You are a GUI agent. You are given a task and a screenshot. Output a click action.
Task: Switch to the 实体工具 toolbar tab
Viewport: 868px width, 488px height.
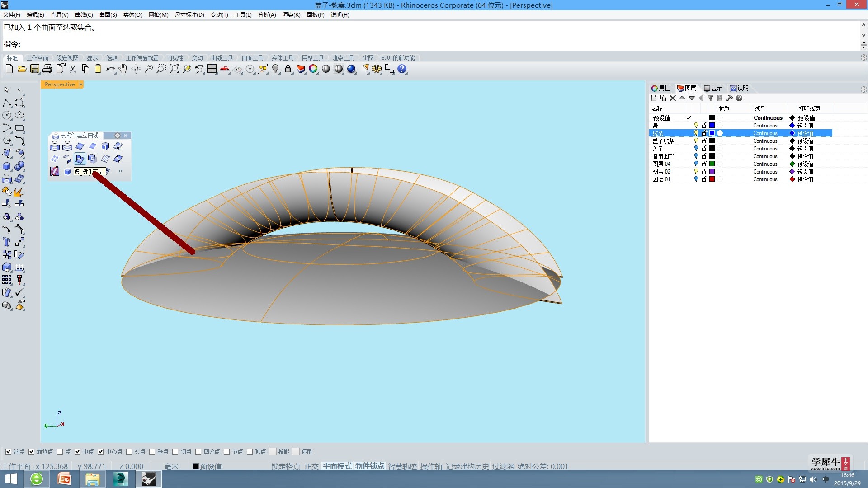[x=283, y=58]
